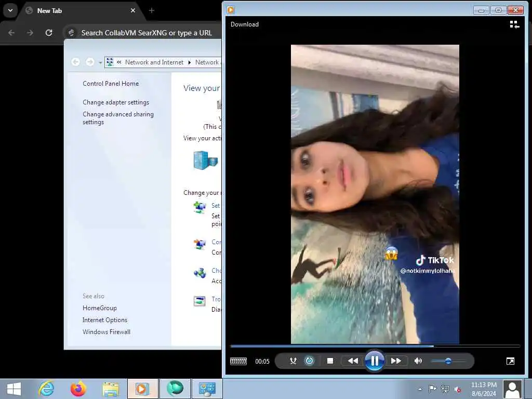Click the green globe taskbar icon

coord(175,389)
